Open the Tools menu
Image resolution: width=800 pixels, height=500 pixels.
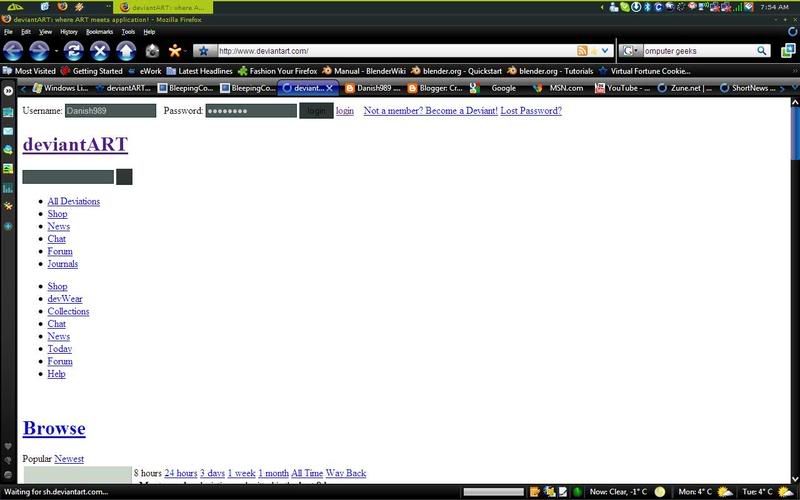[x=128, y=32]
